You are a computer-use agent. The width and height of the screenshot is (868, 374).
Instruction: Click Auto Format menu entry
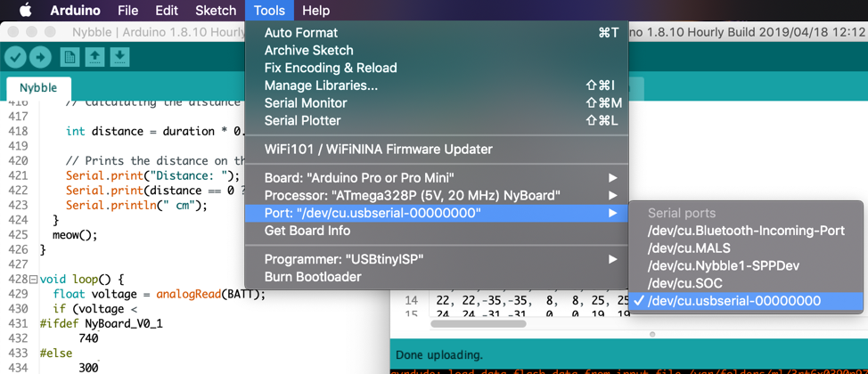point(301,33)
